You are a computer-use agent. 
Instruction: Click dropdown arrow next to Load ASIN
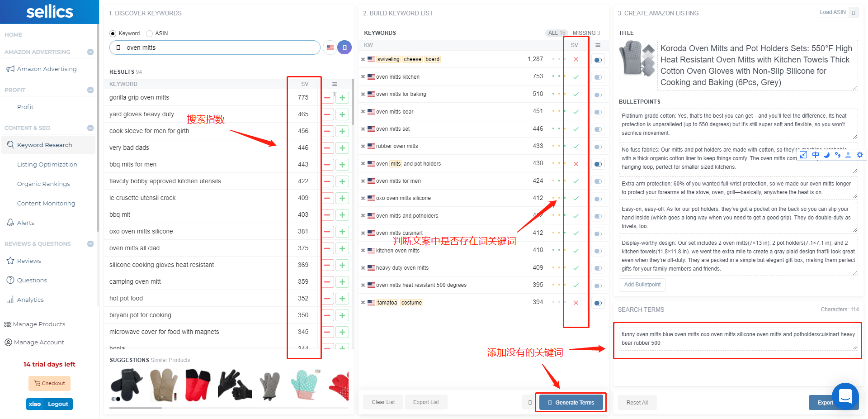(854, 13)
